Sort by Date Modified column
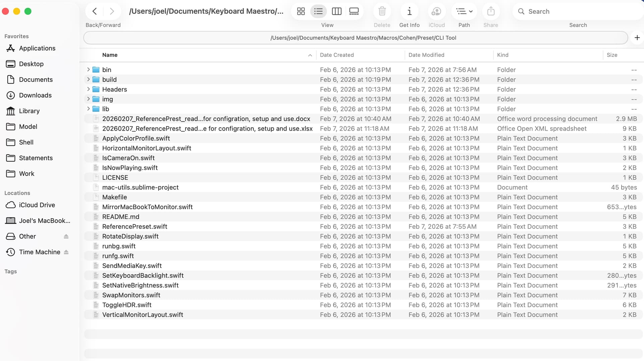644x361 pixels. [426, 55]
